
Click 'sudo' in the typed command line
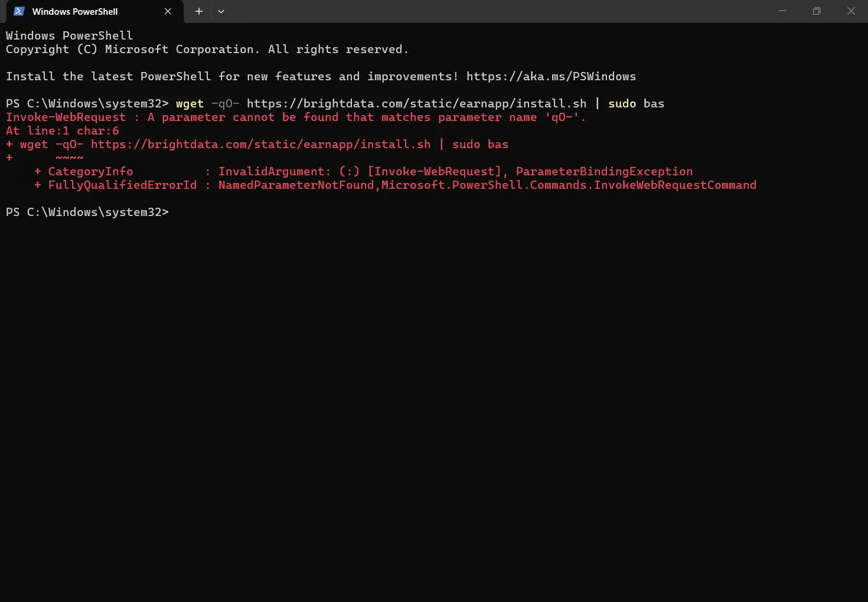622,104
